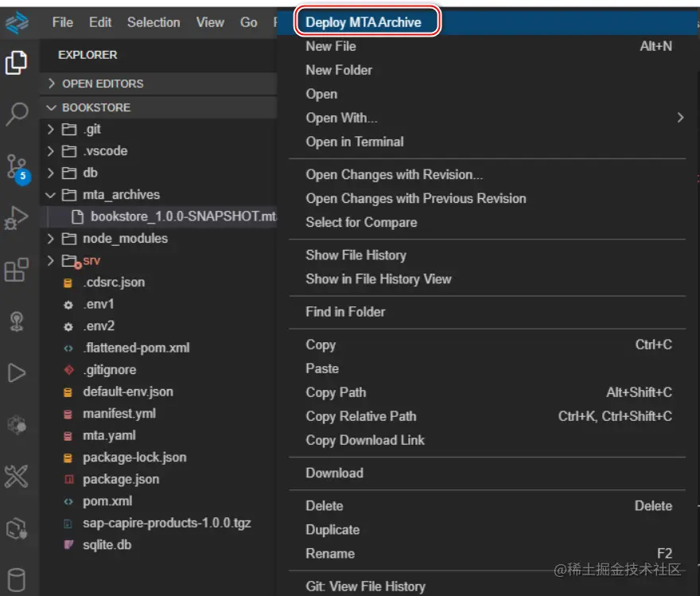Open the Extensions view icon

[x=17, y=270]
